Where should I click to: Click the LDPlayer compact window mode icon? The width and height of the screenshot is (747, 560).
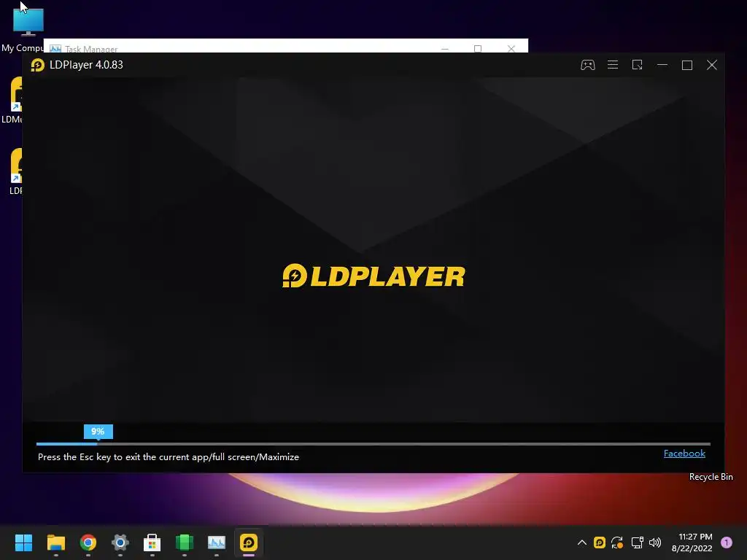(x=637, y=65)
